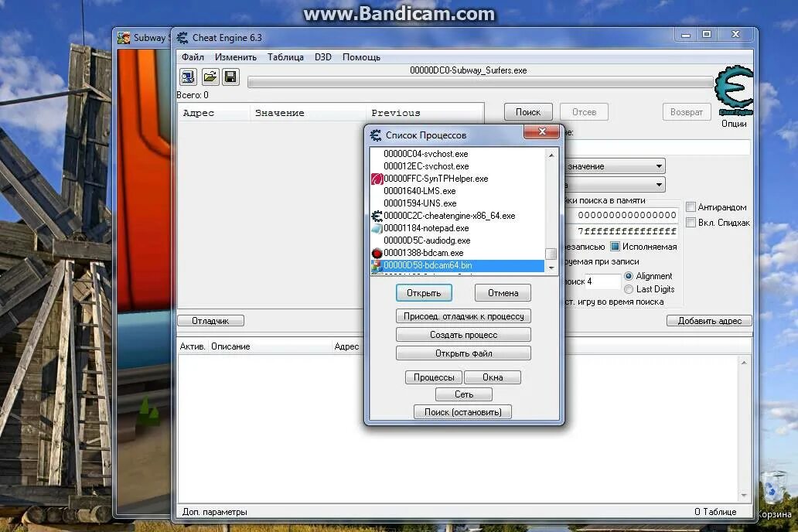The height and width of the screenshot is (532, 798).
Task: Click the Адрес column header in results
Action: (213, 113)
